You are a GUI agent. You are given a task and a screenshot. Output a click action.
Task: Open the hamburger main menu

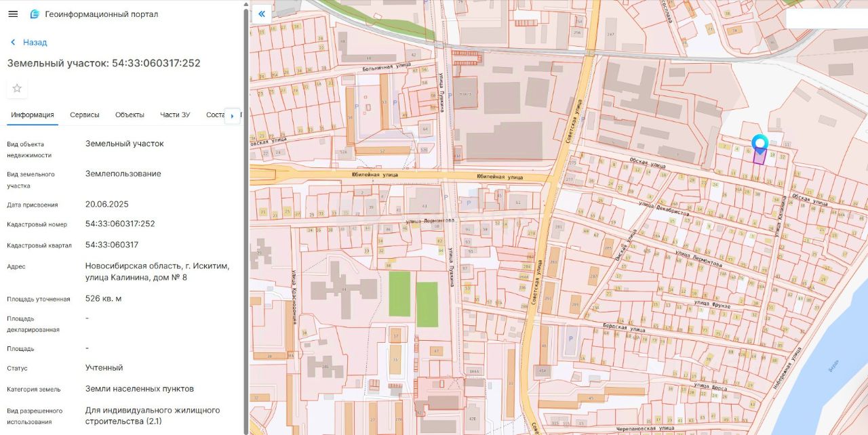click(13, 14)
